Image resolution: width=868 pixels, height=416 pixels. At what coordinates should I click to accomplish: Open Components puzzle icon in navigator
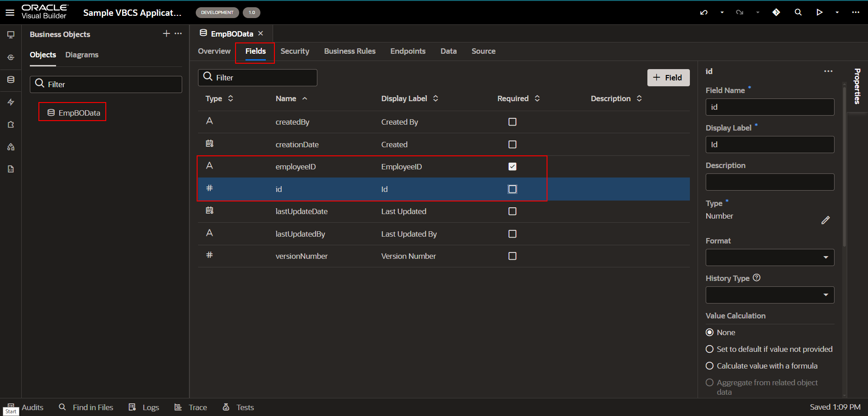click(x=11, y=124)
